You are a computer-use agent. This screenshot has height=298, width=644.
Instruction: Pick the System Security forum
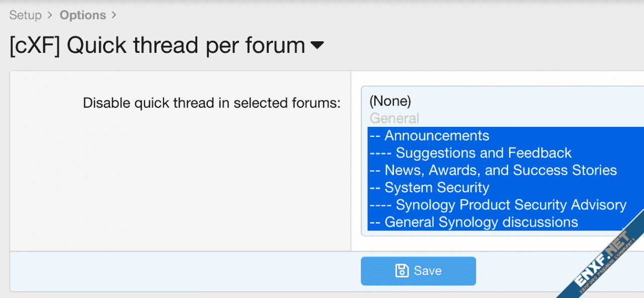[437, 188]
